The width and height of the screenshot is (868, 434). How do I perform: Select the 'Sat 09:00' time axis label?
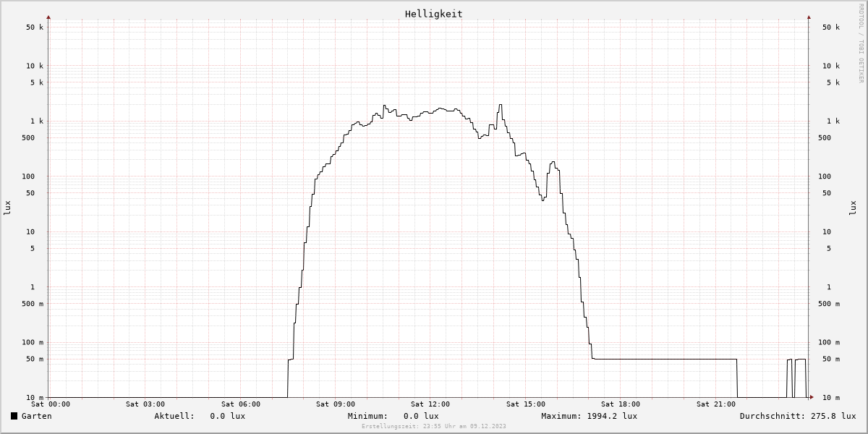(x=336, y=404)
